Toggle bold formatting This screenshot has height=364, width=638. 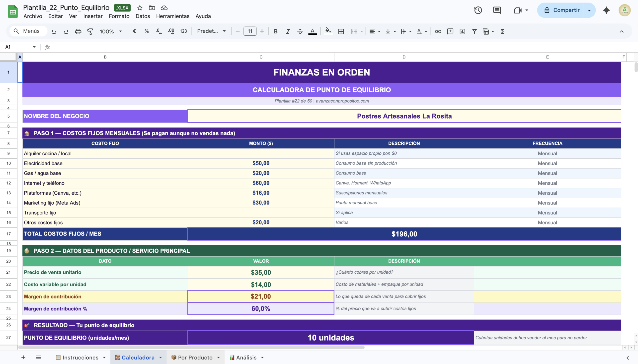[x=275, y=32]
